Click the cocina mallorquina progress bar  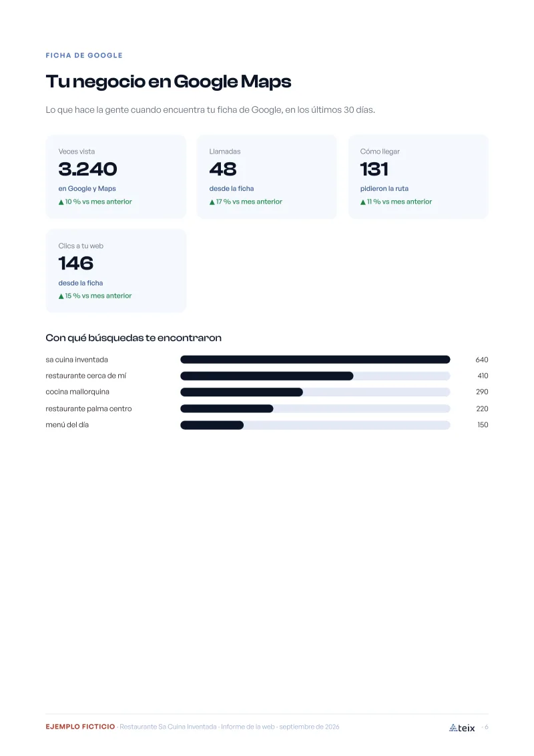tap(315, 392)
